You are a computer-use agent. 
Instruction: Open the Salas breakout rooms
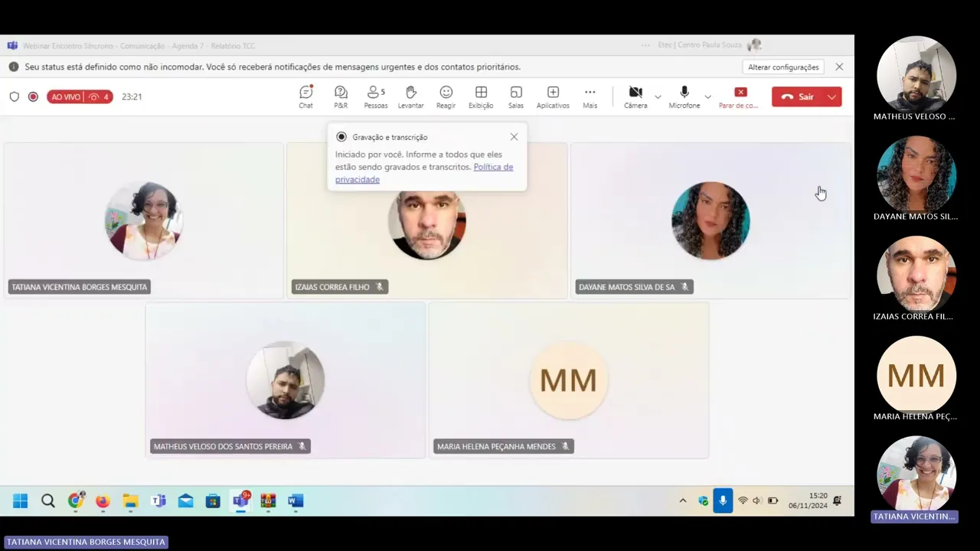(x=516, y=96)
